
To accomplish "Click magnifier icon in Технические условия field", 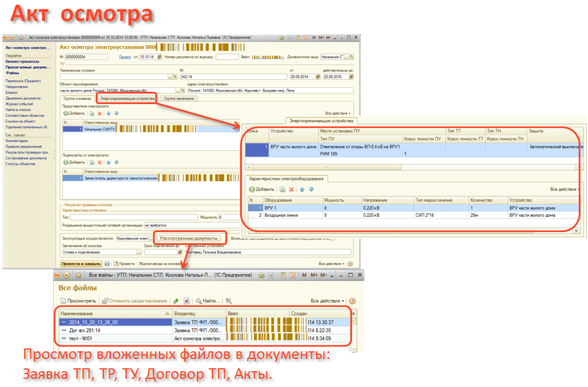I will click(x=175, y=77).
